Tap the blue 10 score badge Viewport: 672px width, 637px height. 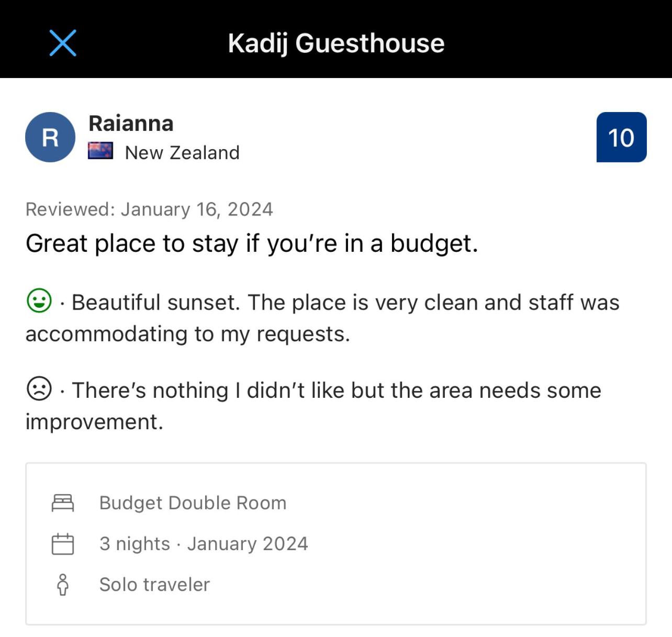pos(621,137)
